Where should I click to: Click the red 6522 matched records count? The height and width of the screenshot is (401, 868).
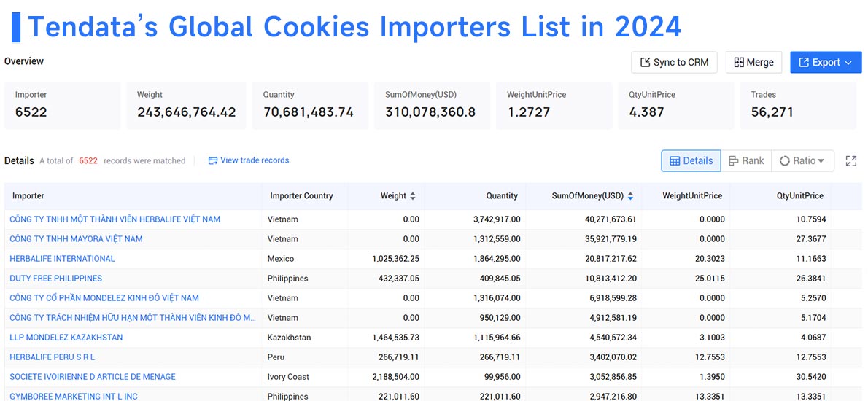(88, 161)
